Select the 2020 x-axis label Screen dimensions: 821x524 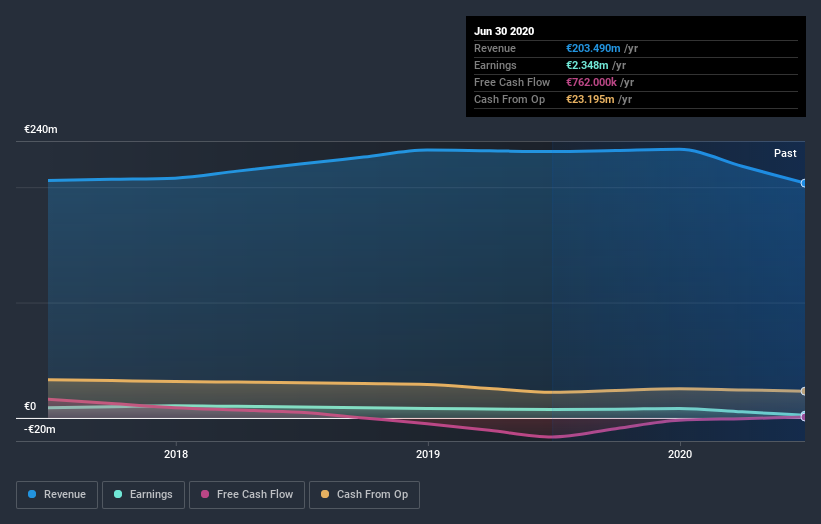click(680, 454)
